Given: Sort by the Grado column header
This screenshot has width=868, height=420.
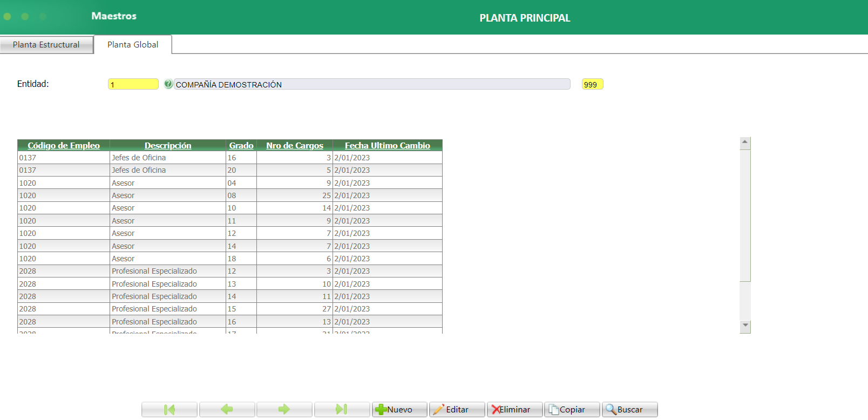Looking at the screenshot, I should click(241, 145).
